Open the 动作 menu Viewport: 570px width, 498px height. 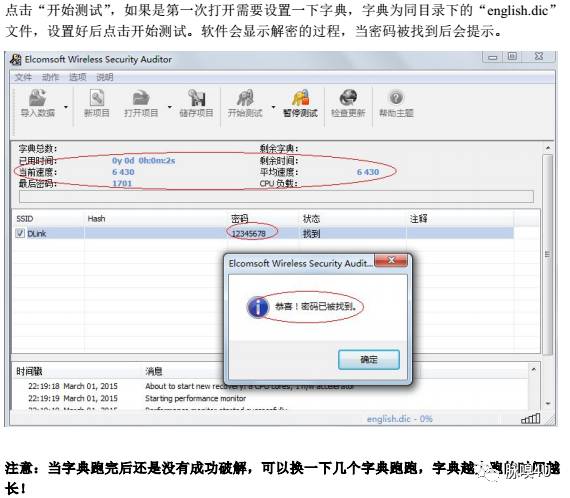coord(50,77)
